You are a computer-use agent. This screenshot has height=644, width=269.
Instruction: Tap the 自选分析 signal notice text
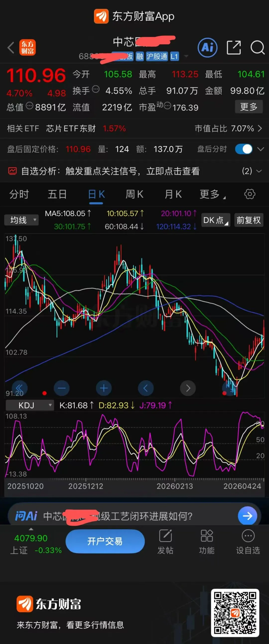click(110, 171)
